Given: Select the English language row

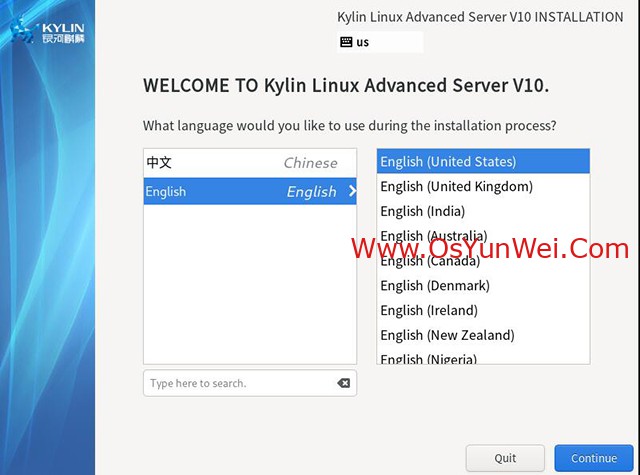Looking at the screenshot, I should [x=250, y=191].
